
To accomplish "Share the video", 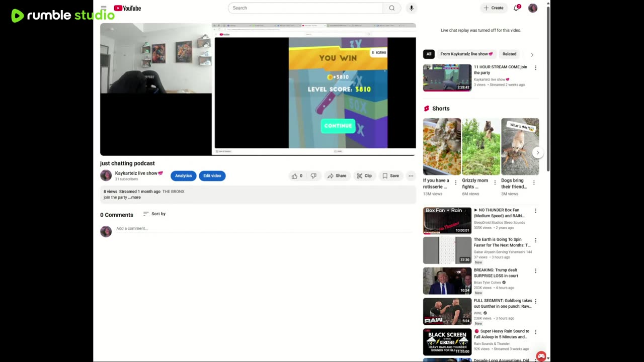I will click(x=337, y=176).
